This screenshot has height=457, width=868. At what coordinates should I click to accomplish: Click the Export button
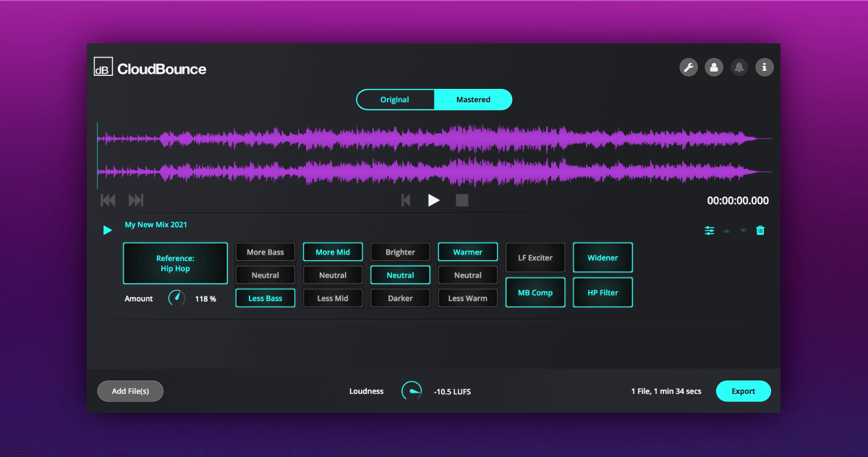743,391
